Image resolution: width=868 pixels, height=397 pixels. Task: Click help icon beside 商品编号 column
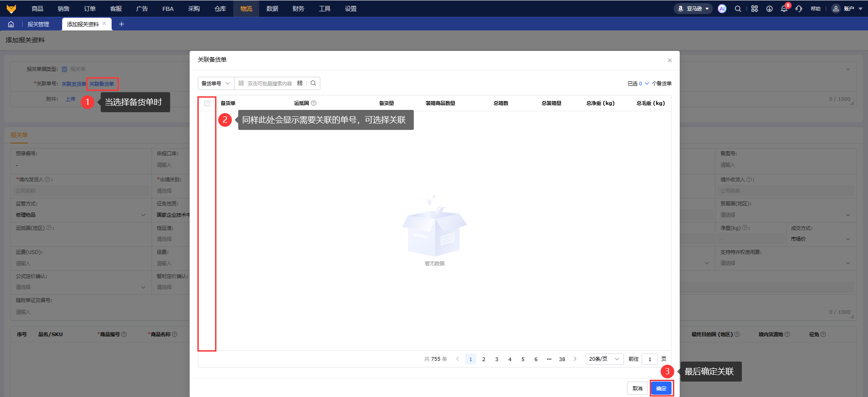pyautogui.click(x=124, y=334)
